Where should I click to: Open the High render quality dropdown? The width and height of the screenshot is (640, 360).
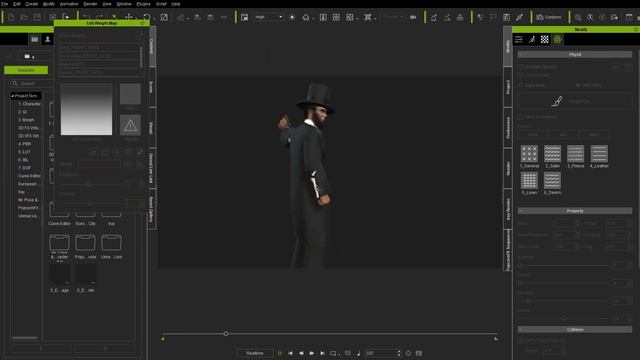[268, 17]
